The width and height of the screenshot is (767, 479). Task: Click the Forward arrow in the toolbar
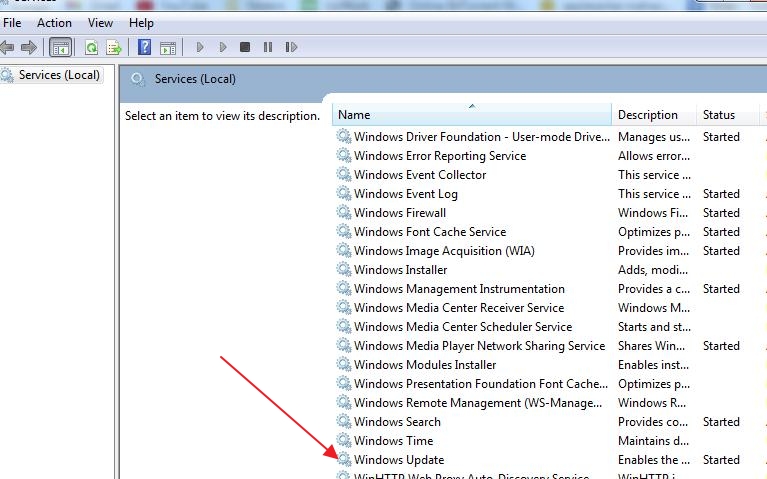(x=29, y=47)
